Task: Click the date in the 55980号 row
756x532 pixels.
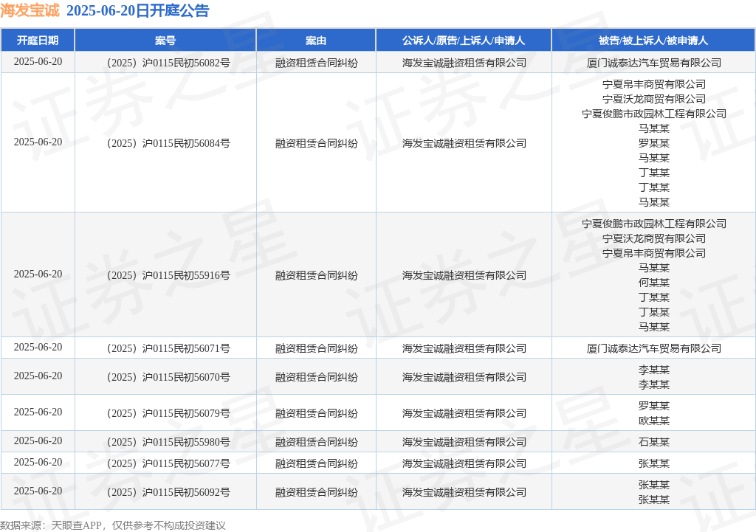Action: pyautogui.click(x=38, y=441)
